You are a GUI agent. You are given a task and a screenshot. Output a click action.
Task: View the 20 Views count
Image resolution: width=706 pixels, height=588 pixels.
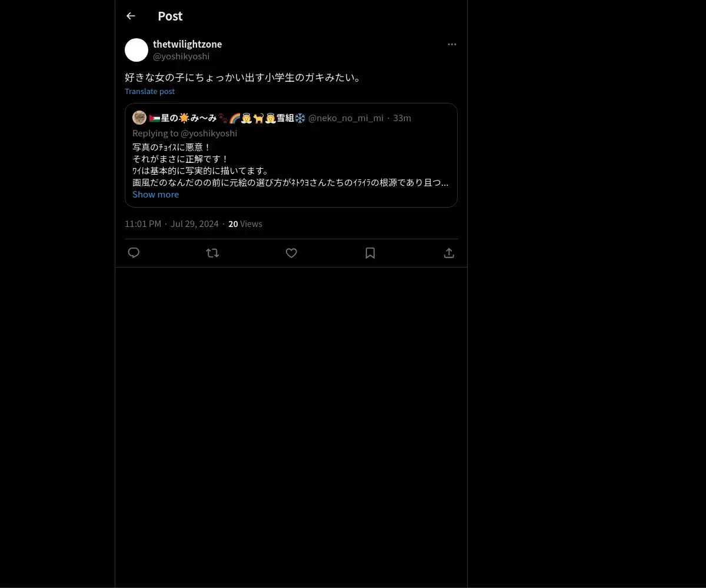(245, 223)
